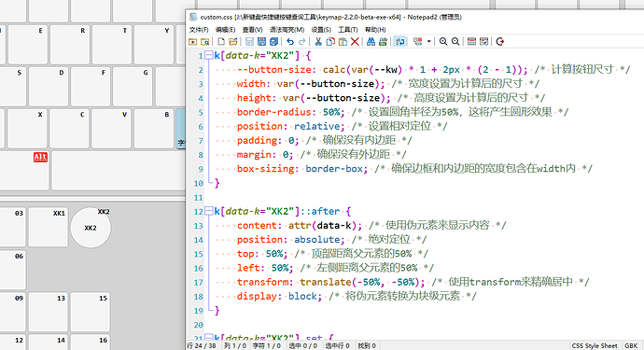
Task: Click the greyed Save icon
Action: click(249, 41)
